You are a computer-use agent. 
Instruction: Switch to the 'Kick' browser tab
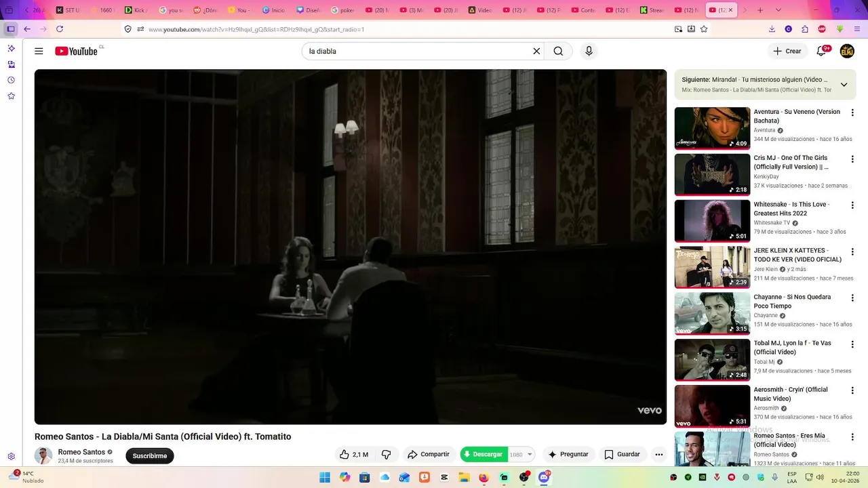(136, 10)
